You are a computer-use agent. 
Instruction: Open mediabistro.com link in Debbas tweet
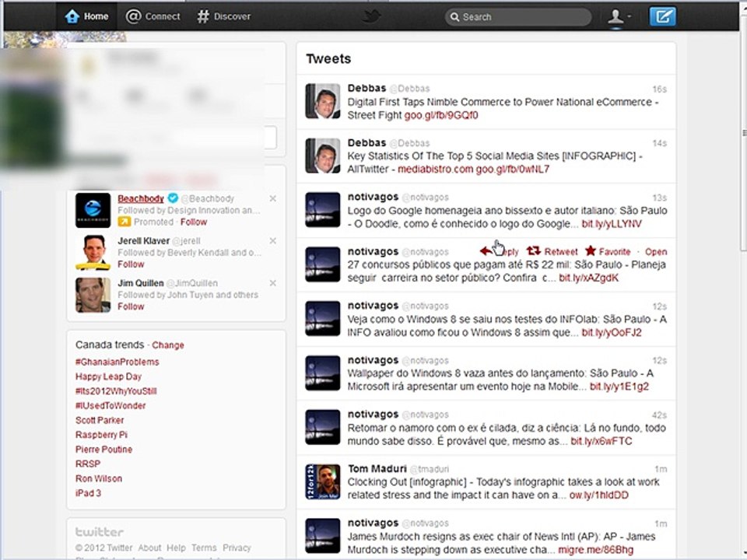436,170
